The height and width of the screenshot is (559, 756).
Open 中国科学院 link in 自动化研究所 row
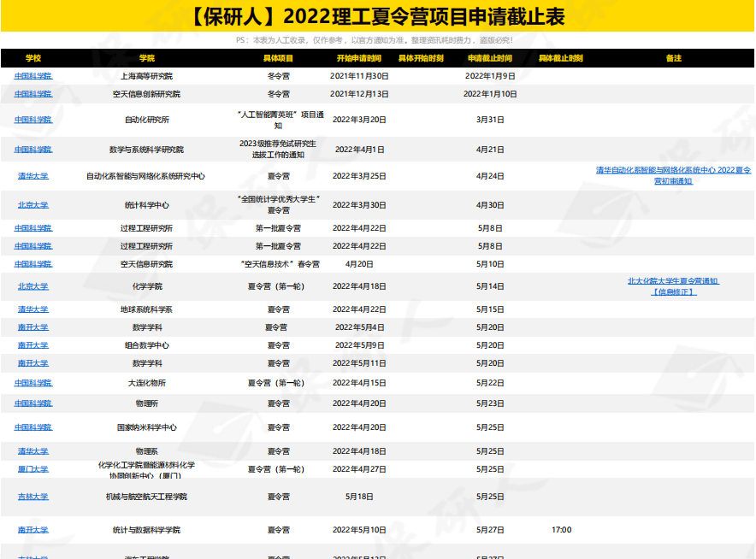coord(33,120)
